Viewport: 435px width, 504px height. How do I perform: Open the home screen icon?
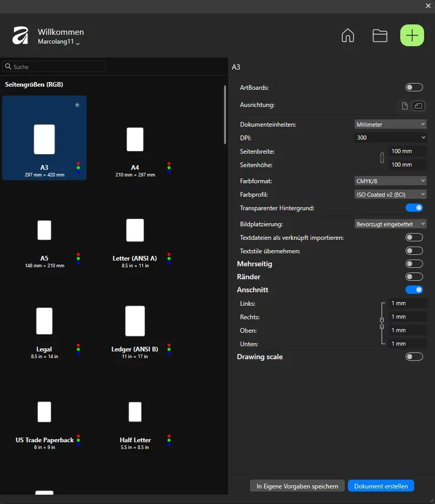[x=348, y=35]
